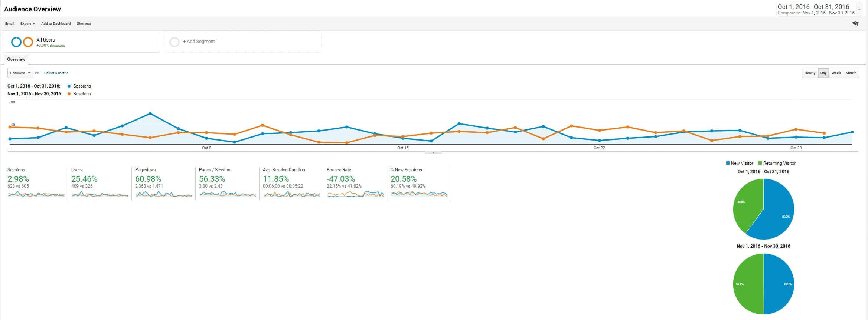Screen dimensions: 868x320
Task: Click the '623 vs 605' sessions value
Action: click(x=18, y=186)
